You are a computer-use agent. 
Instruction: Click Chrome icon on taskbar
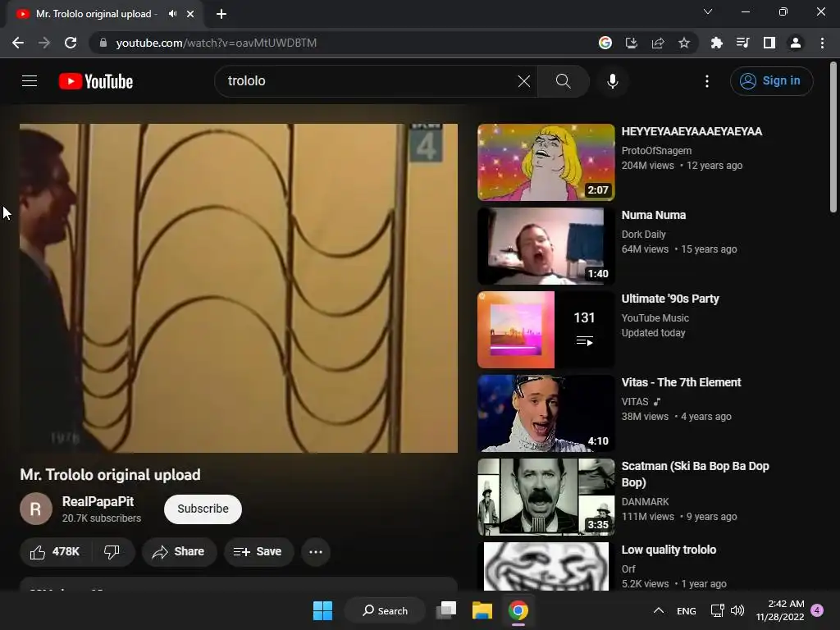(x=518, y=610)
